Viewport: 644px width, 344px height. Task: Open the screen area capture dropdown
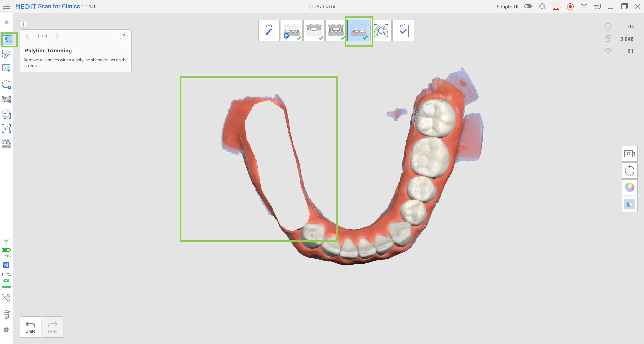[x=557, y=6]
